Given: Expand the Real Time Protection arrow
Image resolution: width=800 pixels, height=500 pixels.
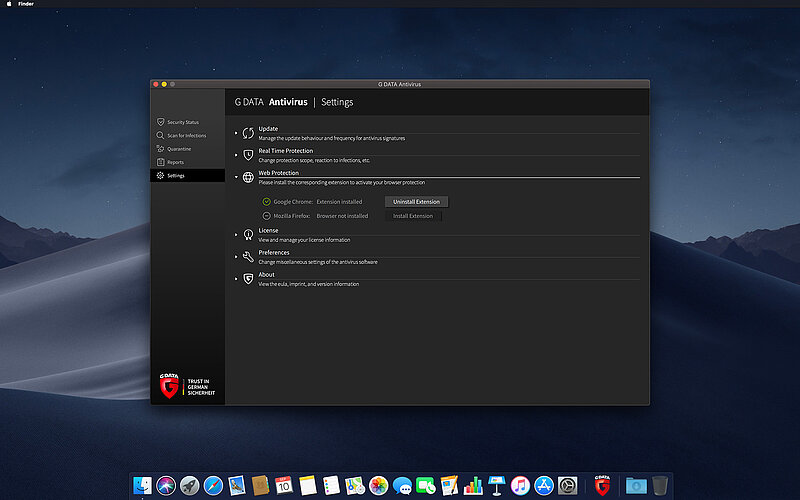Looking at the screenshot, I should coord(237,155).
